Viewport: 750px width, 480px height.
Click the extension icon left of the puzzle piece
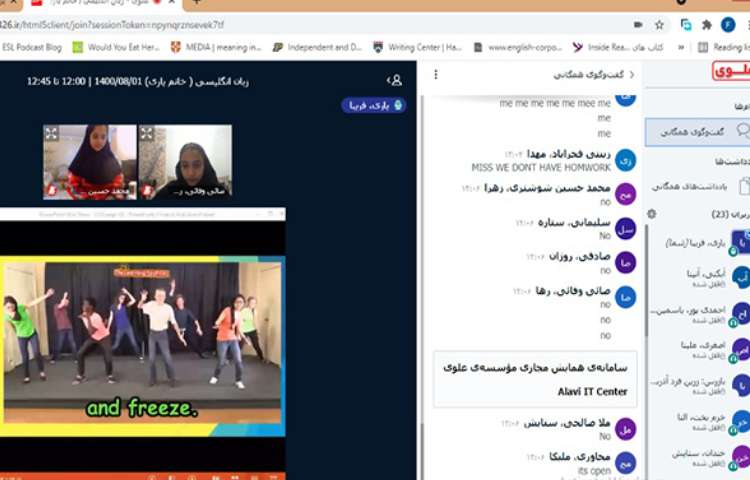coord(686,25)
